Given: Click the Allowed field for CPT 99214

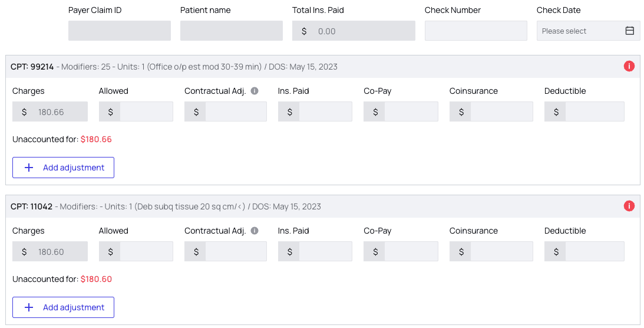Looking at the screenshot, I should (x=146, y=111).
